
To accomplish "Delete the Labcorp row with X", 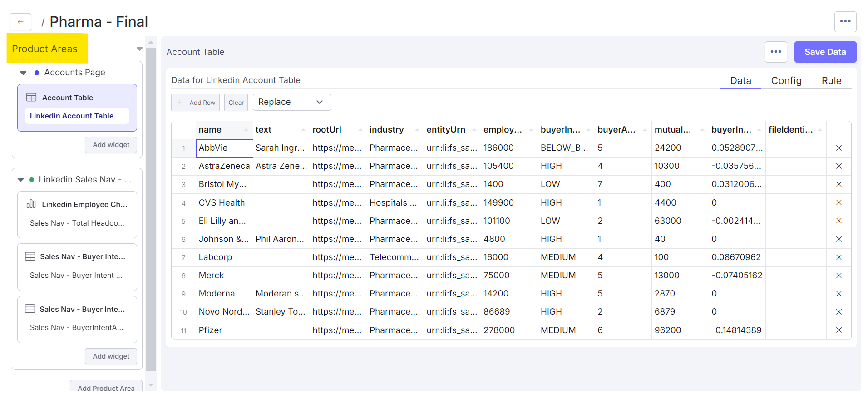I will point(838,257).
